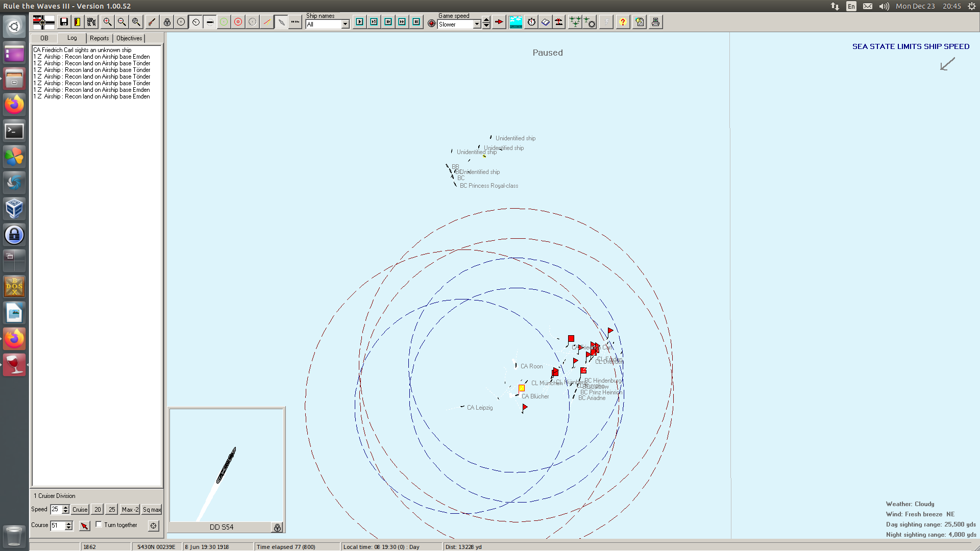
Task: Click the zoom in magnifier icon
Action: pos(107,22)
